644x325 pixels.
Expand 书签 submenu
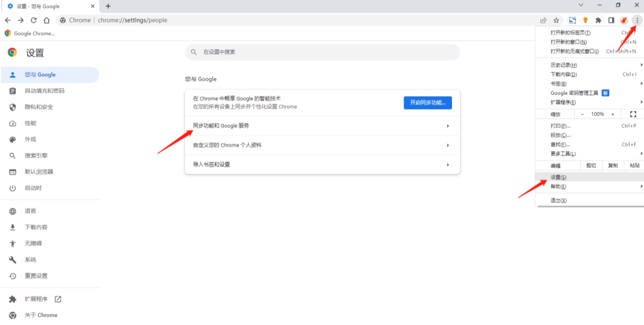coord(590,84)
